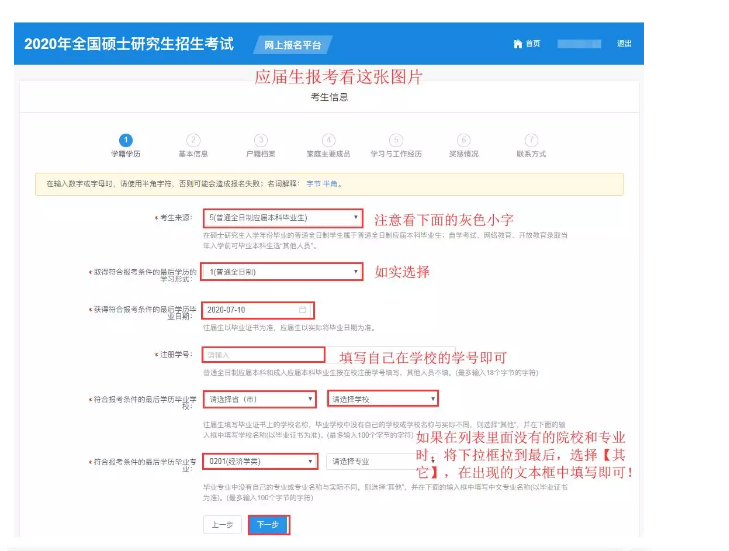Go to step 4 家庭主要成员
Image resolution: width=729 pixels, height=551 pixels.
tap(328, 140)
